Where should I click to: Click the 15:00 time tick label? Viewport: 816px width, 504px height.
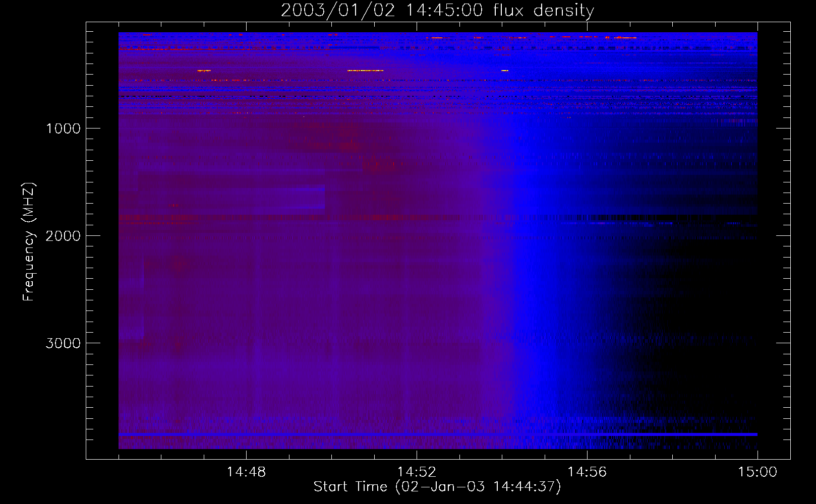tap(757, 472)
